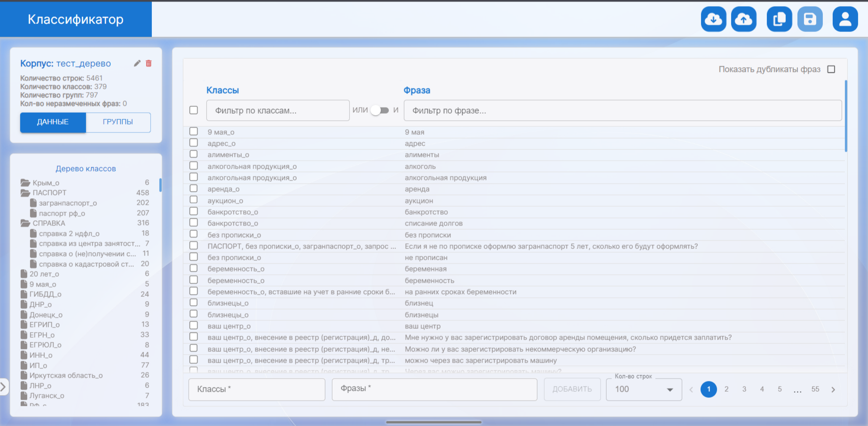Click the cloud download icon
Image resolution: width=868 pixels, height=426 pixels.
(713, 19)
